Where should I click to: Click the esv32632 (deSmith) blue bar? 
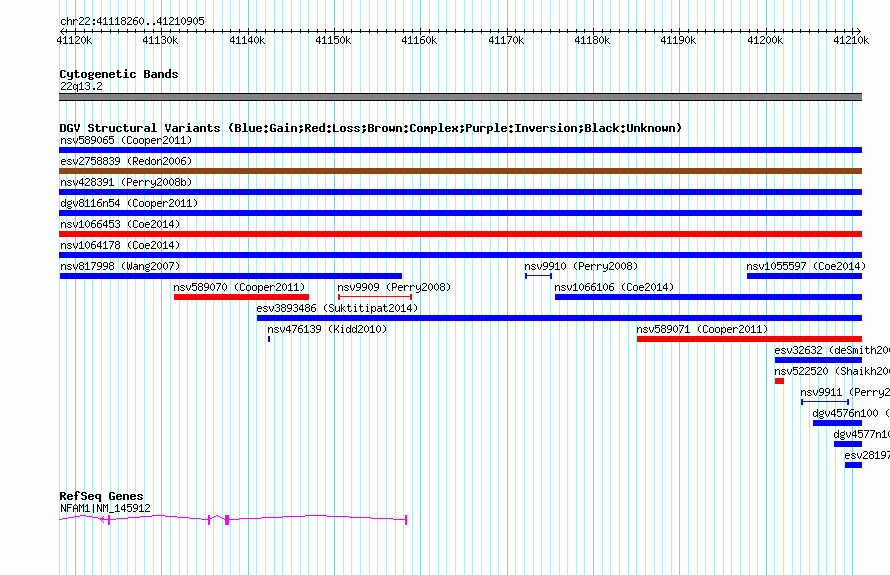click(818, 360)
